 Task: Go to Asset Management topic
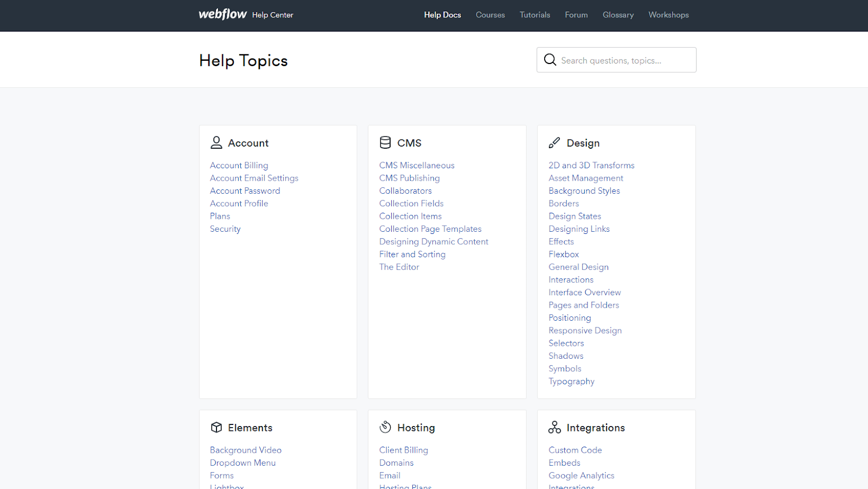[586, 178]
